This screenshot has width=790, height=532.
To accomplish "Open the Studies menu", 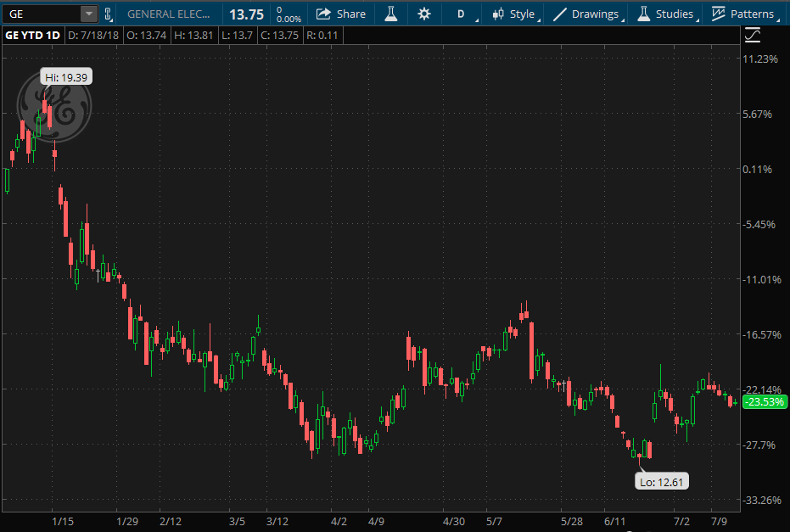I will (667, 14).
